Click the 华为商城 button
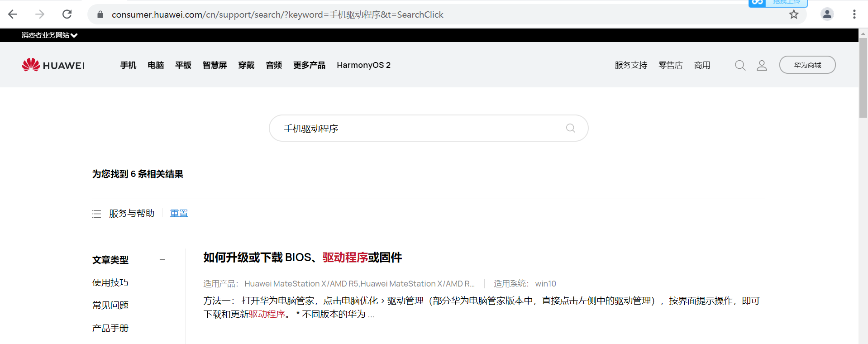The width and height of the screenshot is (868, 344). 807,65
